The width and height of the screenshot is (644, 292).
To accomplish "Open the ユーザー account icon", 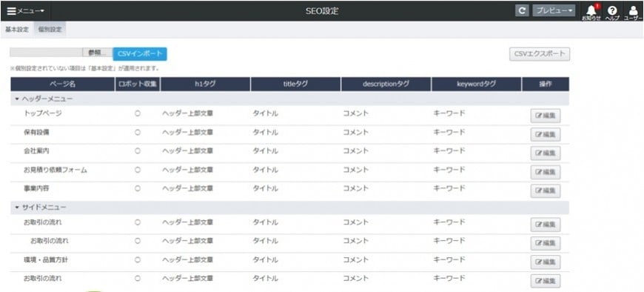I will point(633,13).
